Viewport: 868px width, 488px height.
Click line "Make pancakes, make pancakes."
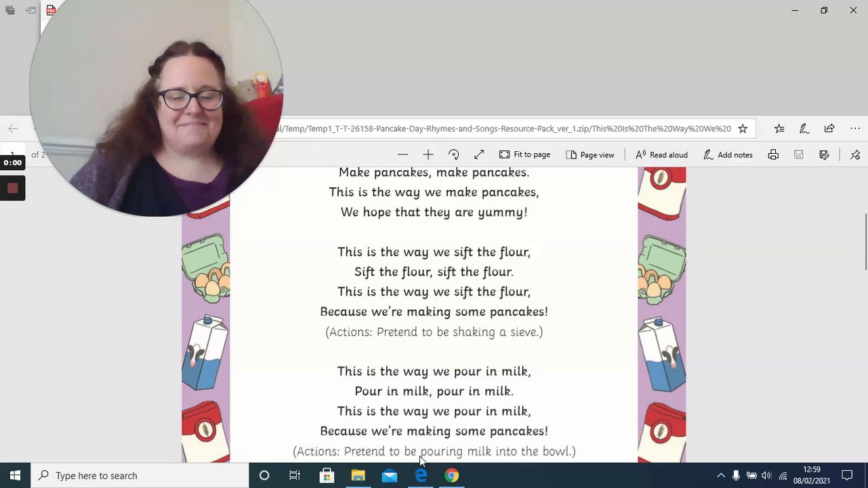434,172
